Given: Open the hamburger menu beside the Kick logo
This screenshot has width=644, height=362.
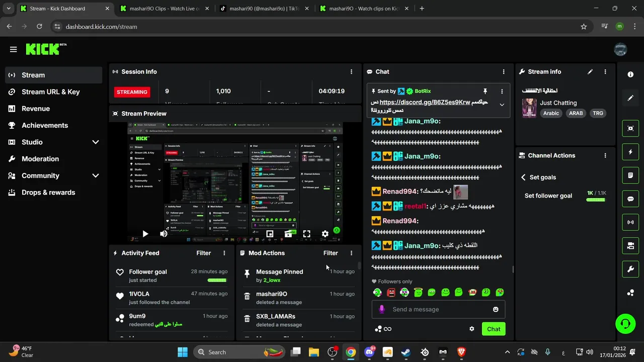Looking at the screenshot, I should [x=13, y=49].
